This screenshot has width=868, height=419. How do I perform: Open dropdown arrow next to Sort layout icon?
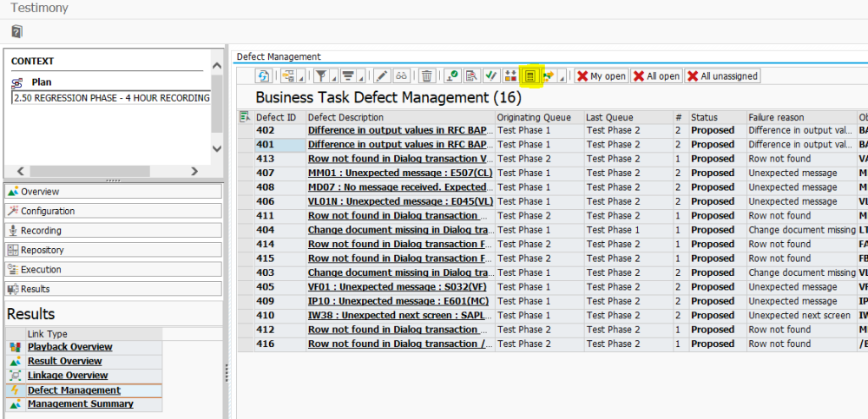click(x=361, y=77)
